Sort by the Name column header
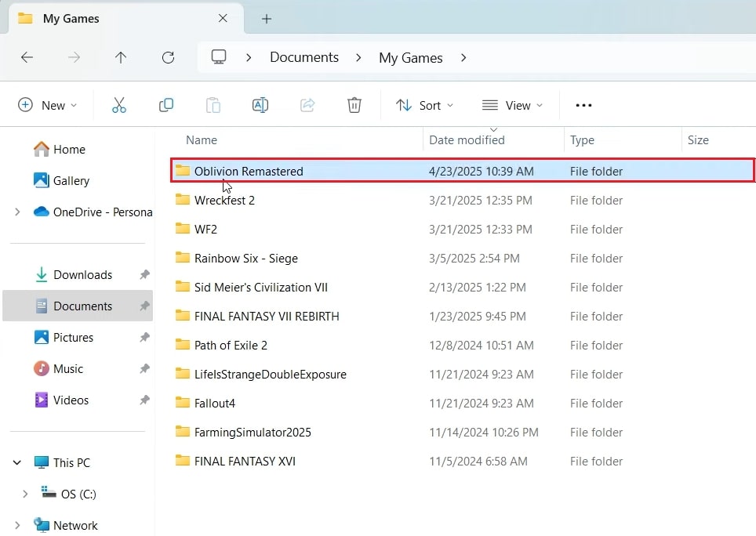This screenshot has height=536, width=756. pyautogui.click(x=201, y=140)
